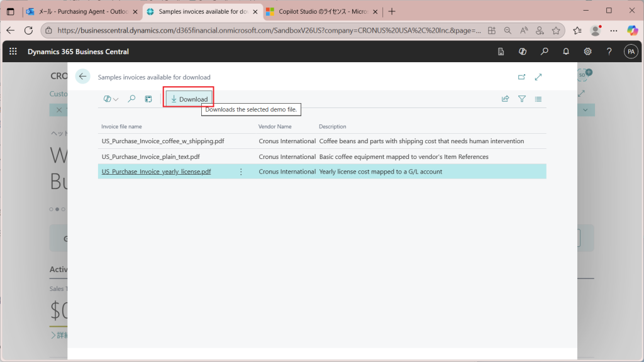Screen dimensions: 644x362
Task: Close the Samples invoices tab
Action: click(x=255, y=12)
